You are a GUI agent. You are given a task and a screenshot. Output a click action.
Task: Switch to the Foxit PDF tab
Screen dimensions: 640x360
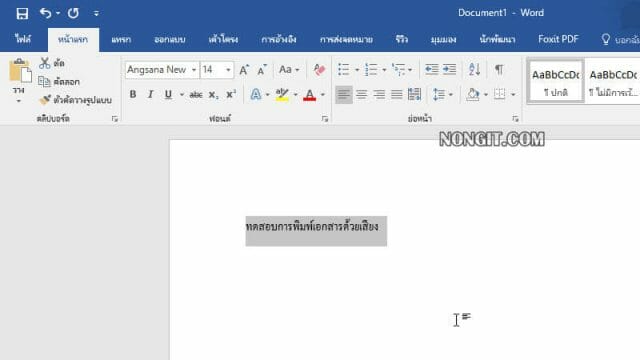(558, 39)
